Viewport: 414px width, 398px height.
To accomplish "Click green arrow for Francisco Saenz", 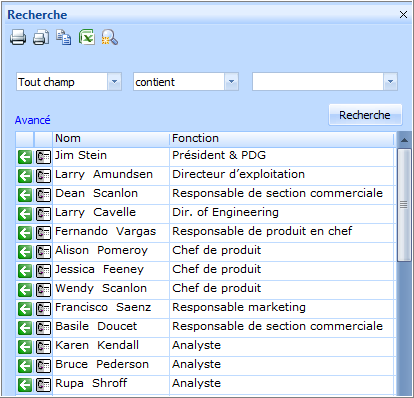I will pos(25,309).
